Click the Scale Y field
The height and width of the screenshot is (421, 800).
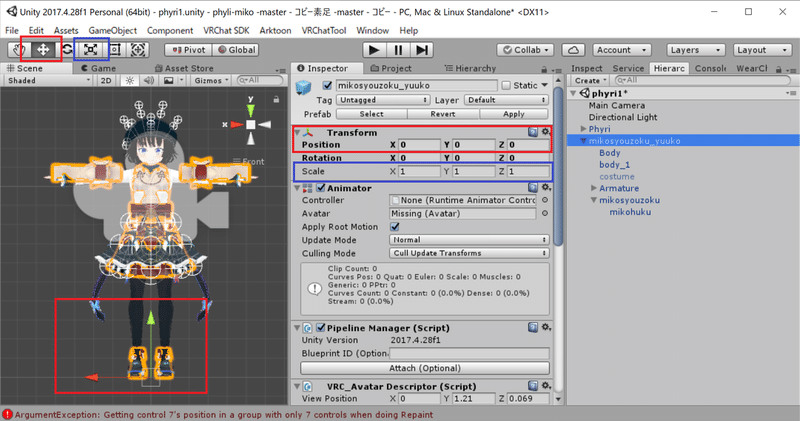473,171
